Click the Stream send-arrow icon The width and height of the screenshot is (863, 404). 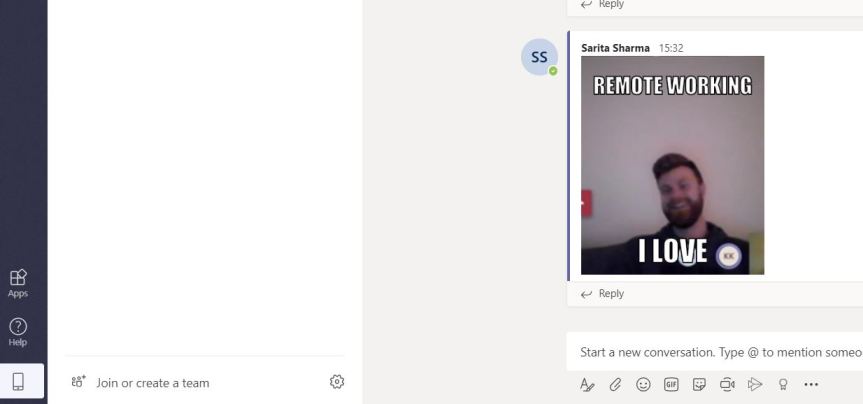(755, 384)
